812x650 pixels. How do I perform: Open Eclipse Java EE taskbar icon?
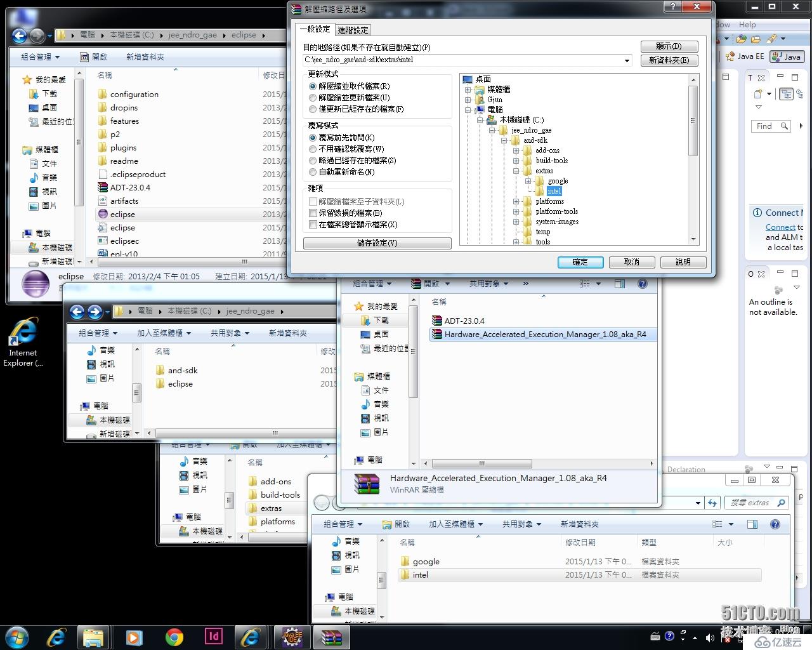(x=291, y=637)
